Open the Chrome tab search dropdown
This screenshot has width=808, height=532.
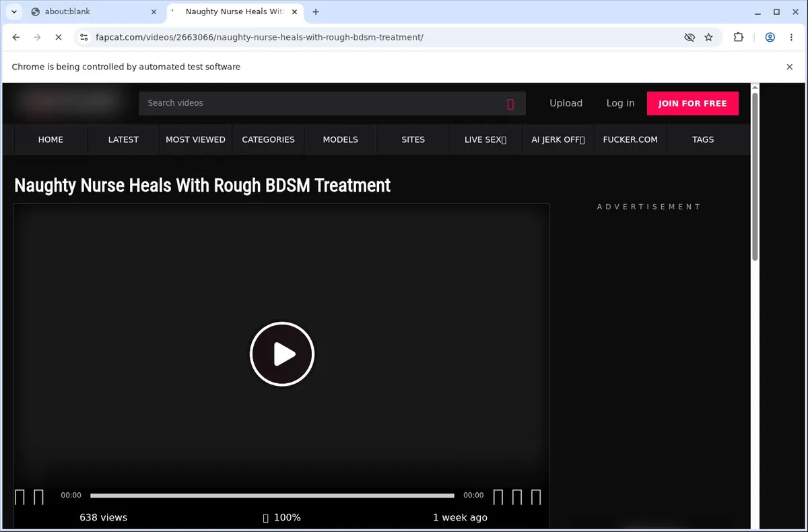[x=14, y=11]
